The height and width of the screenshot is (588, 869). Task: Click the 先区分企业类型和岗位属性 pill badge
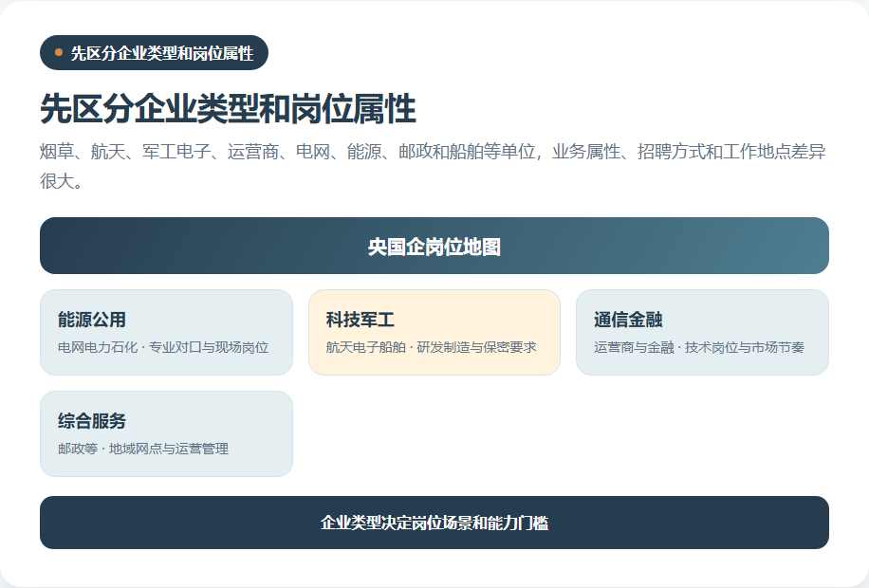pos(154,53)
